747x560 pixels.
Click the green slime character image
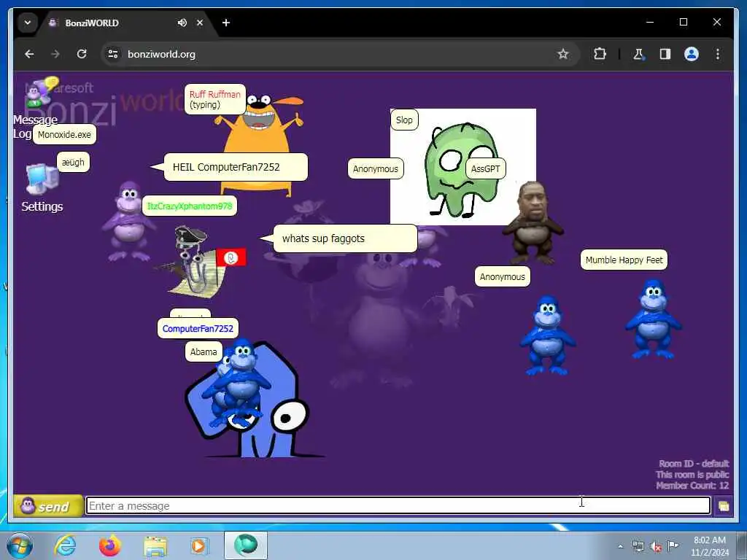click(x=463, y=167)
